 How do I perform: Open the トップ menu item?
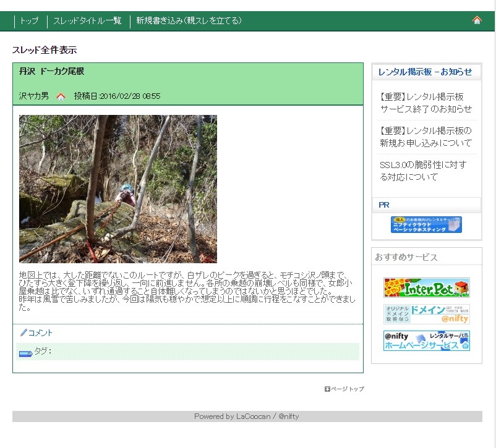click(30, 21)
